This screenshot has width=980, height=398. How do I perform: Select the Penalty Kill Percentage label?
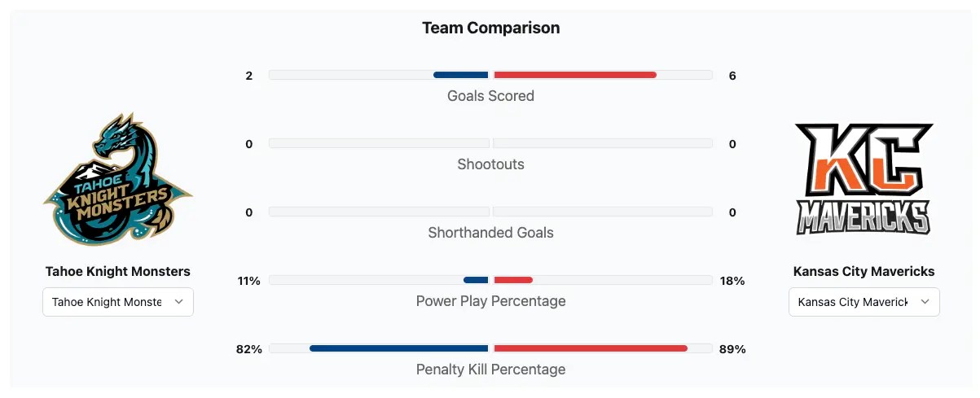click(490, 370)
